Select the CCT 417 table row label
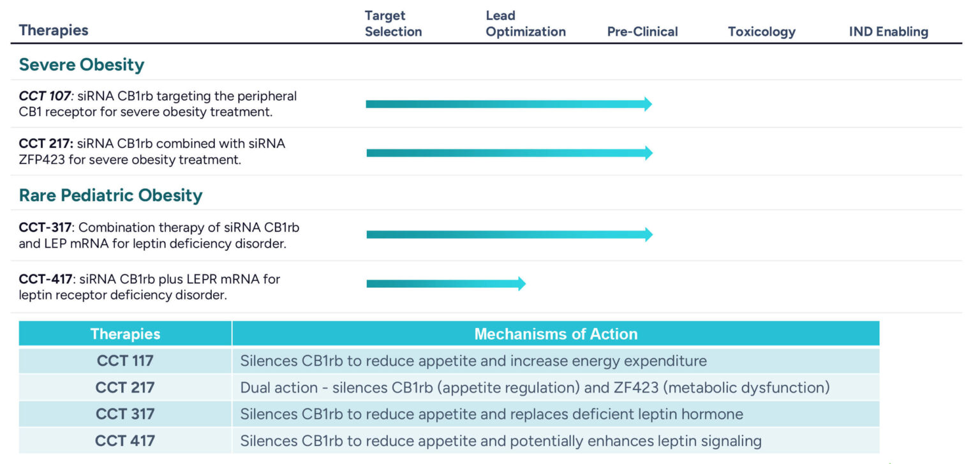The width and height of the screenshot is (980, 464). [125, 441]
